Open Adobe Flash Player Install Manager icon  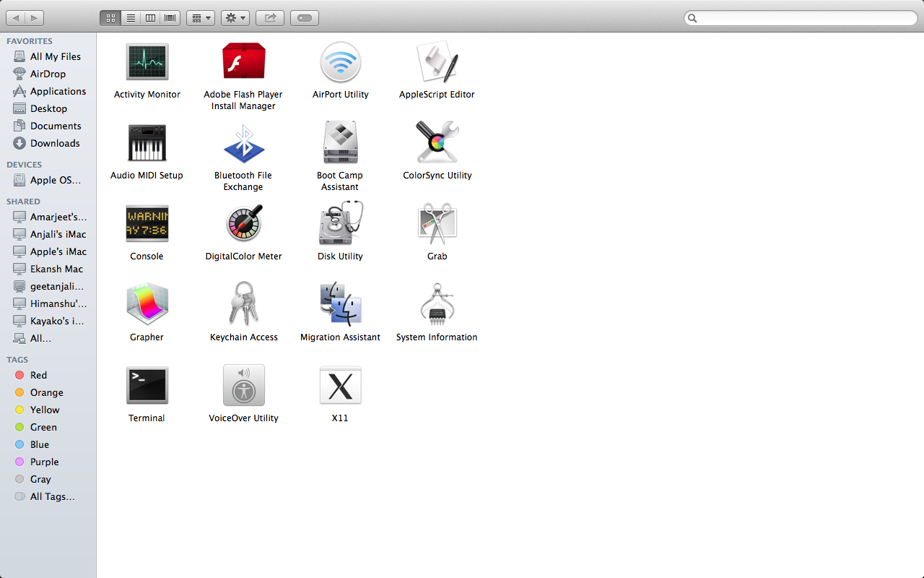pos(243,61)
